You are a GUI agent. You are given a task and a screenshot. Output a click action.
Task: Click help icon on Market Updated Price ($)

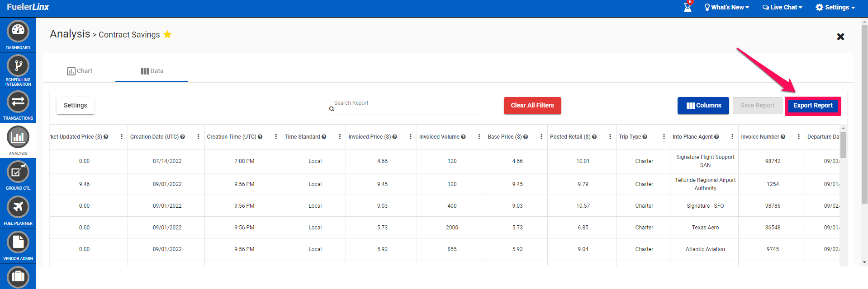pyautogui.click(x=106, y=137)
